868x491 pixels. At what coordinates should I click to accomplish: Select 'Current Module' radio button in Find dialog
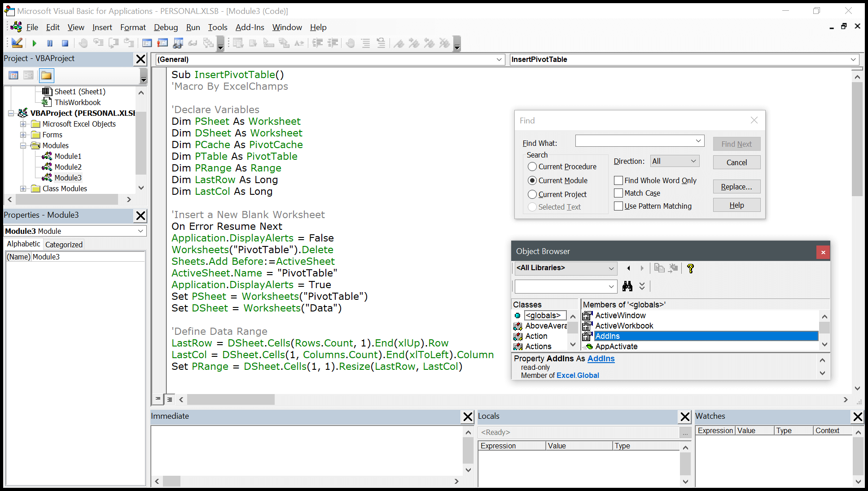532,180
